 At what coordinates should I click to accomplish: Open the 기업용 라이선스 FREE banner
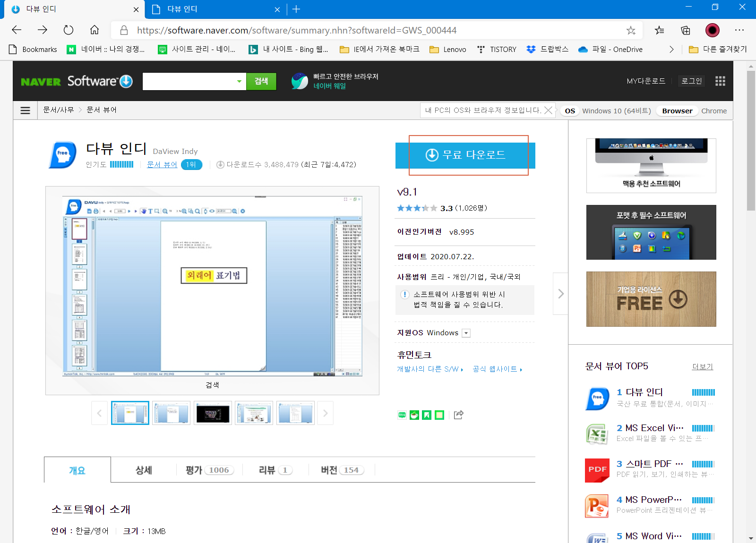[x=651, y=299]
